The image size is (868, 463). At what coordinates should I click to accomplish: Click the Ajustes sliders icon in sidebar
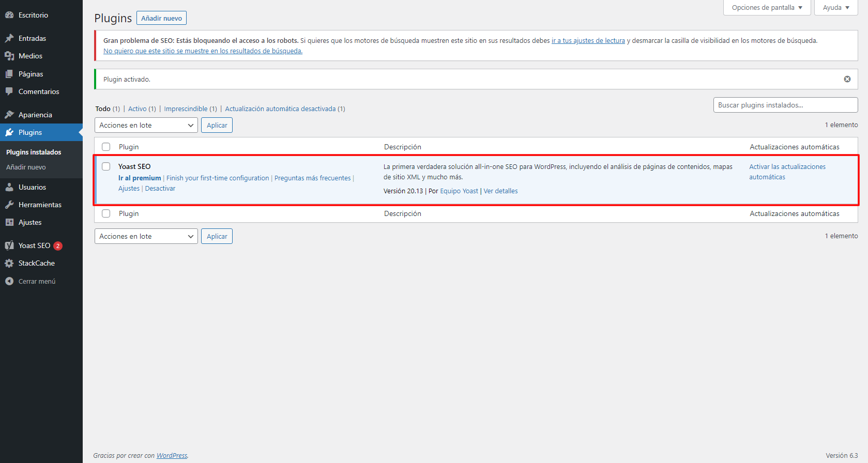(9, 222)
